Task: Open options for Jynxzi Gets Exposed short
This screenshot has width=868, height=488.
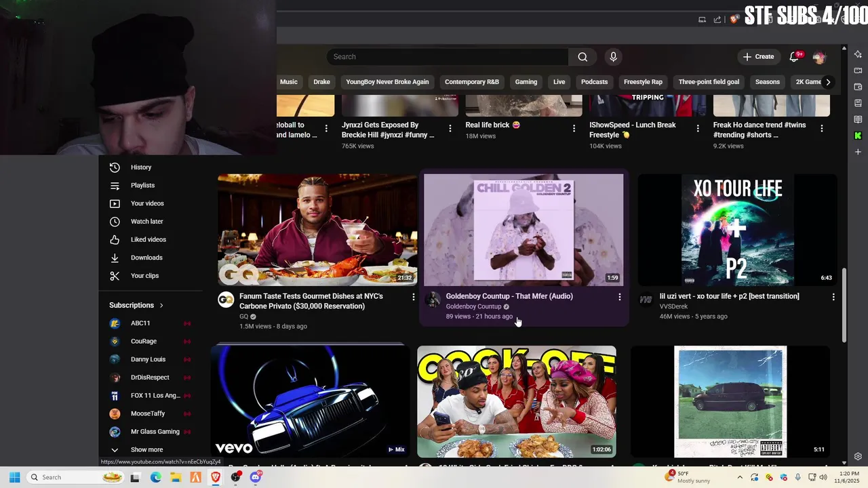Action: pyautogui.click(x=450, y=128)
